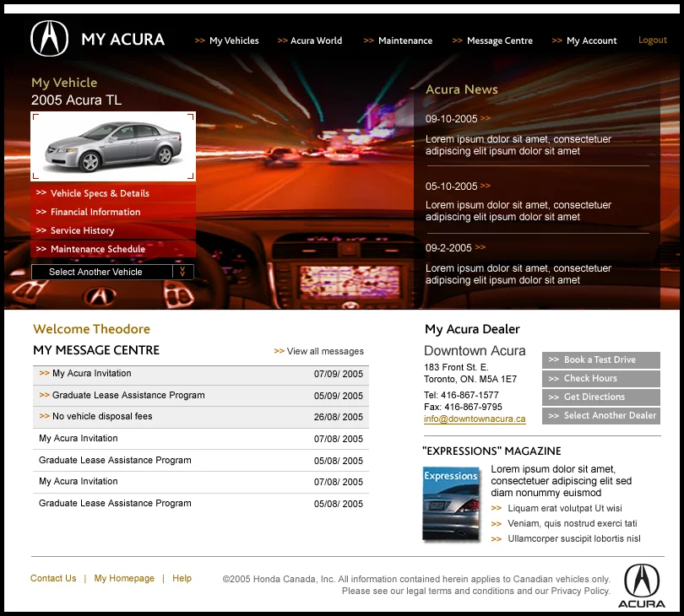Click View all messages
The image size is (684, 616).
click(x=319, y=351)
